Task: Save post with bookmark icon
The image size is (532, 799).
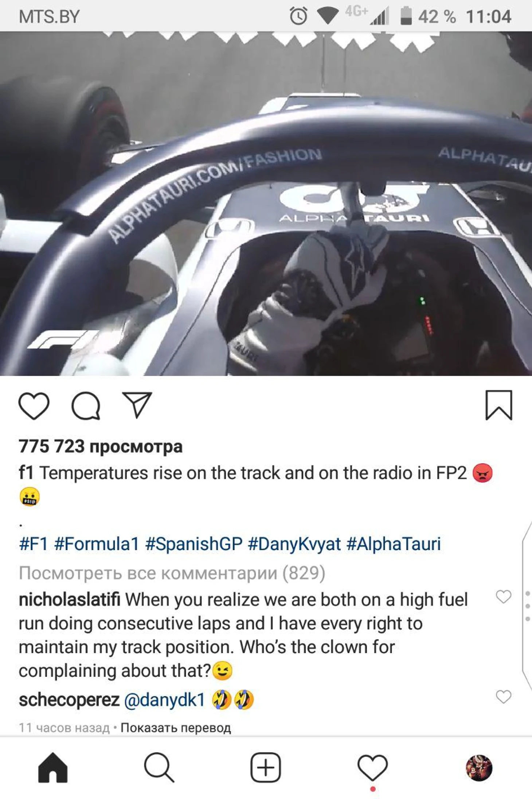Action: 499,405
